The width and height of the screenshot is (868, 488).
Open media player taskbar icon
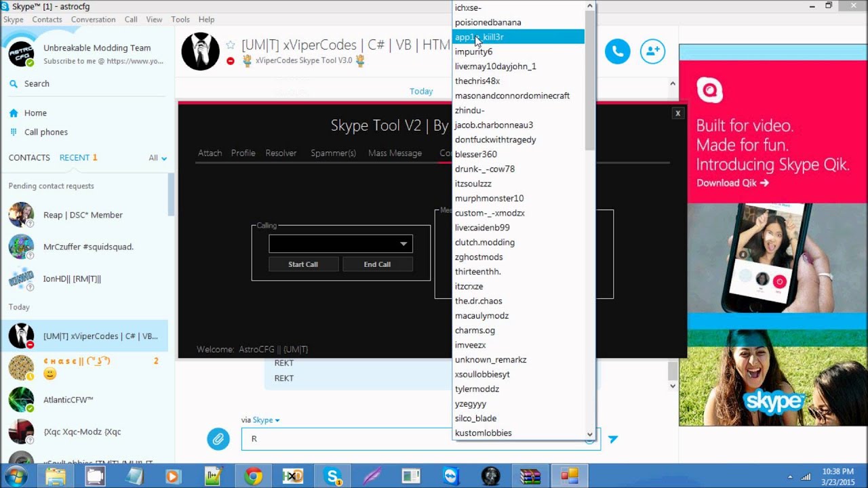172,476
